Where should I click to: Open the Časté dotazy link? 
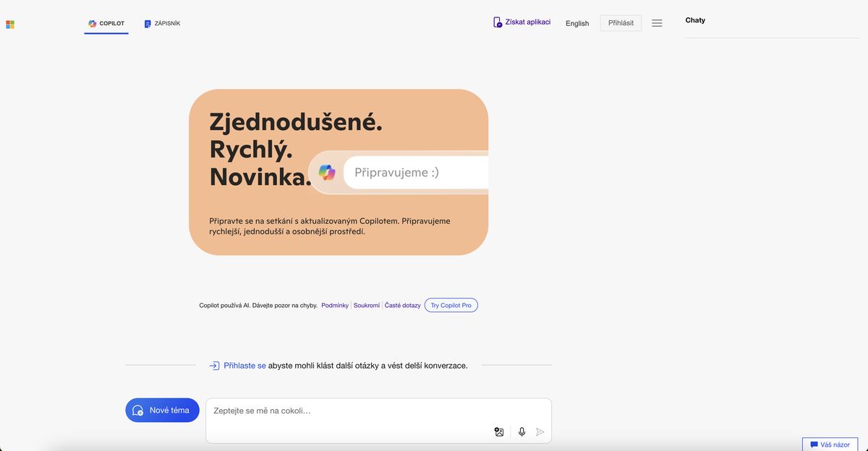point(403,305)
